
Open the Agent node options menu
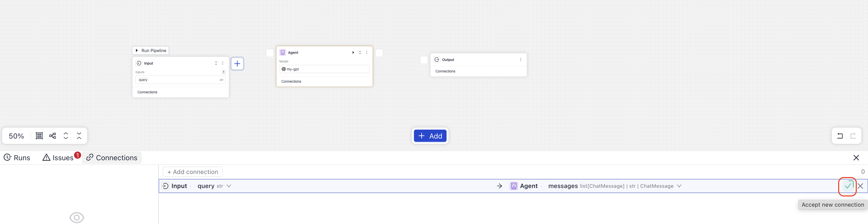click(367, 53)
